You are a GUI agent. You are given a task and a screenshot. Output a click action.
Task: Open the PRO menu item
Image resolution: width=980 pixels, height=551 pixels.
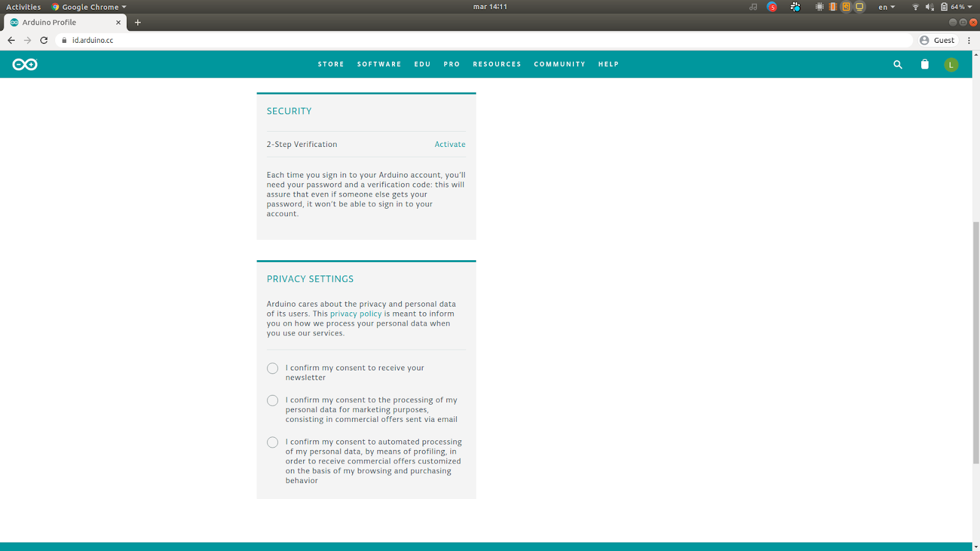tap(451, 64)
